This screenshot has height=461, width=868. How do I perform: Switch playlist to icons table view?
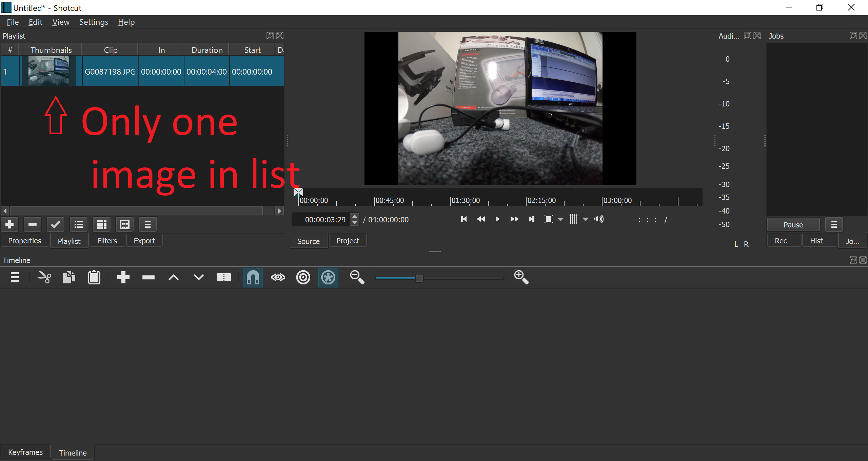coord(125,224)
